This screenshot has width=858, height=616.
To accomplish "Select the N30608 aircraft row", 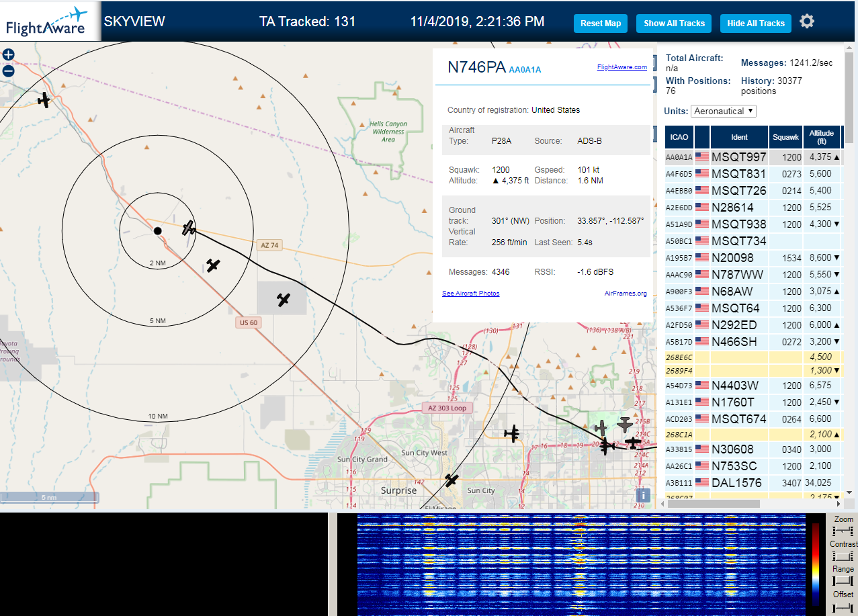I will [x=753, y=449].
